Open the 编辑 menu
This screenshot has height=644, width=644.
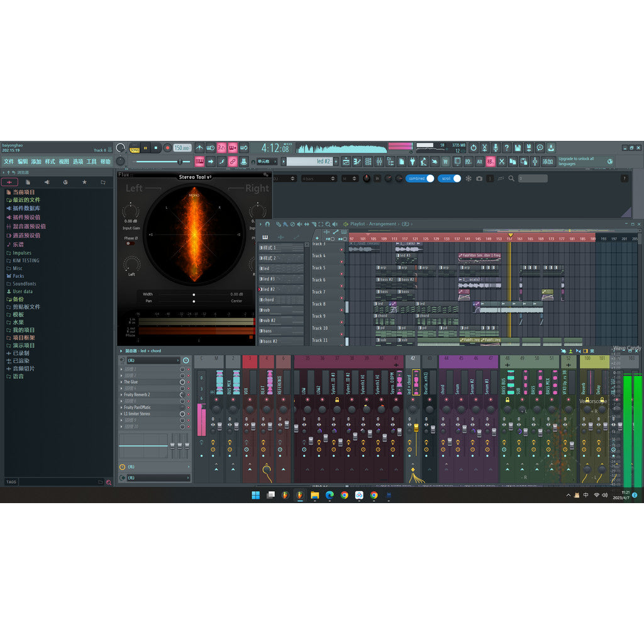pyautogui.click(x=23, y=162)
